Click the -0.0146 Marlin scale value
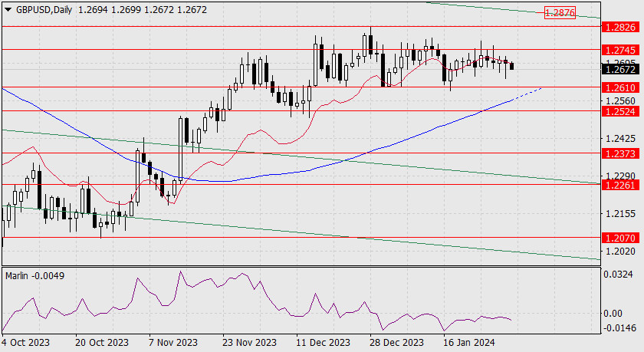 point(619,328)
